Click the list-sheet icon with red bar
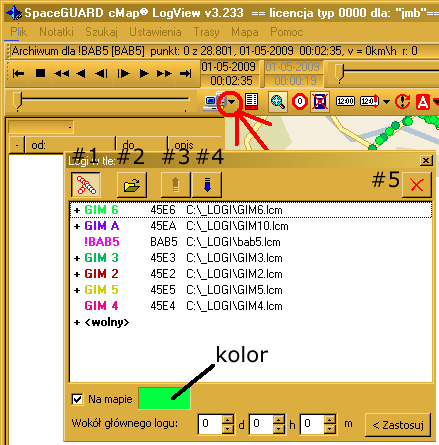This screenshot has width=439, height=445. click(x=251, y=101)
